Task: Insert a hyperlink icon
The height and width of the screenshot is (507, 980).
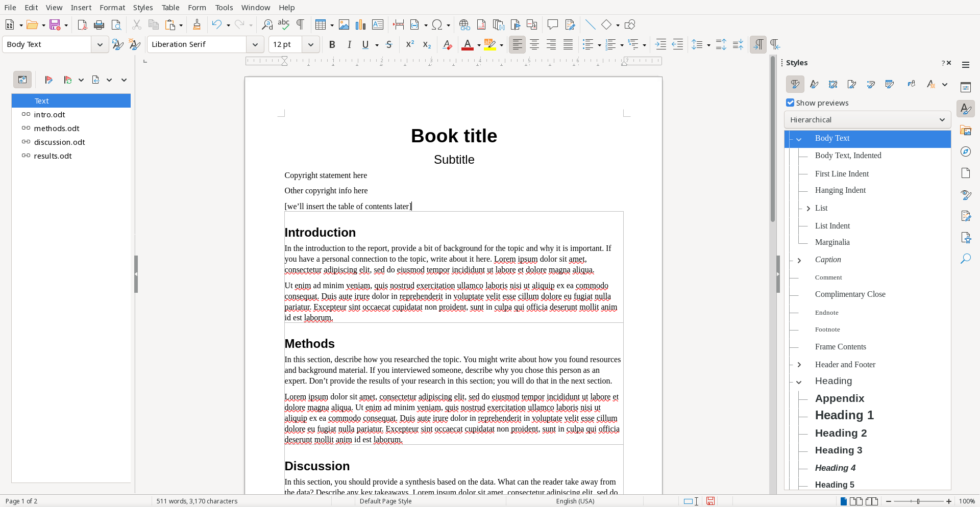Action: [x=464, y=24]
